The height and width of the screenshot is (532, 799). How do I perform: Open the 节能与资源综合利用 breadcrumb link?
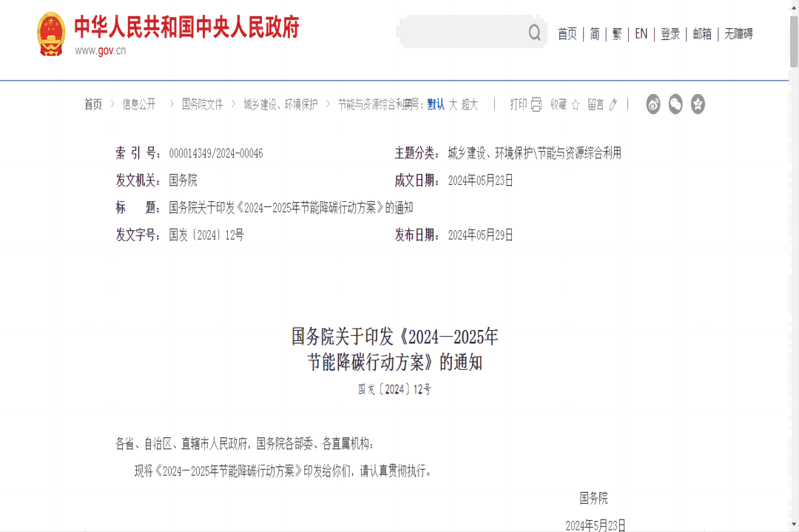coord(375,104)
